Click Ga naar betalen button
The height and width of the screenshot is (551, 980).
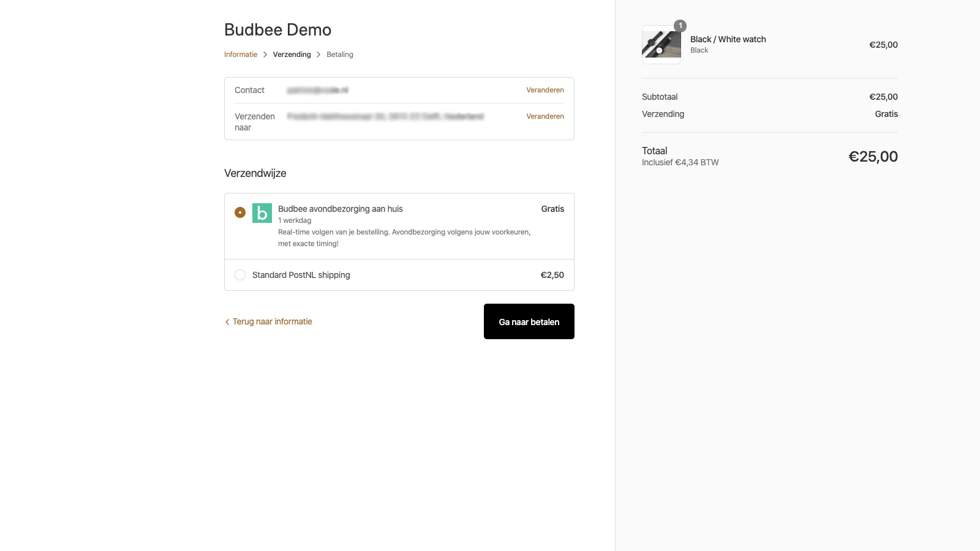pos(529,321)
